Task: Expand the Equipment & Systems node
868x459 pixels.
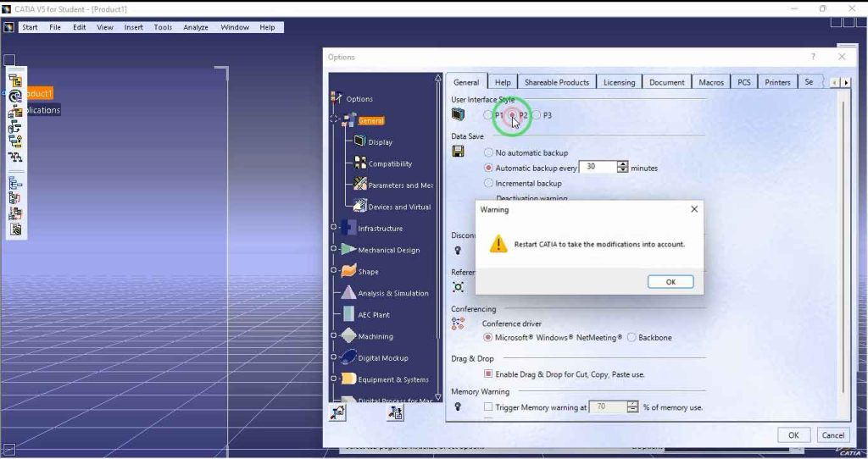Action: (x=334, y=379)
